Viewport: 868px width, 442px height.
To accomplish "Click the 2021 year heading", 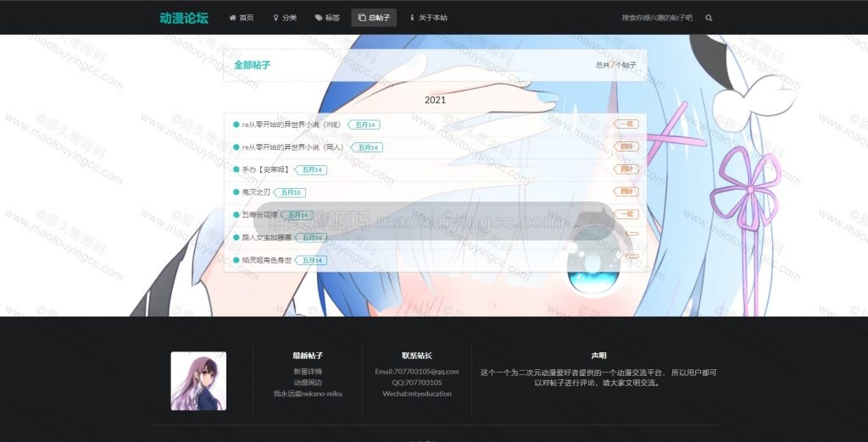I will (x=435, y=100).
